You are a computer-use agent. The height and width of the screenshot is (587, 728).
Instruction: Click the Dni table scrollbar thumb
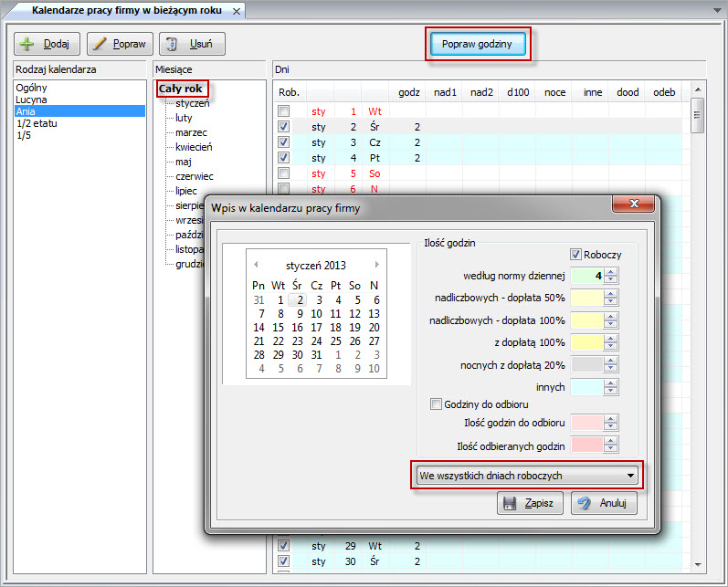(x=697, y=115)
